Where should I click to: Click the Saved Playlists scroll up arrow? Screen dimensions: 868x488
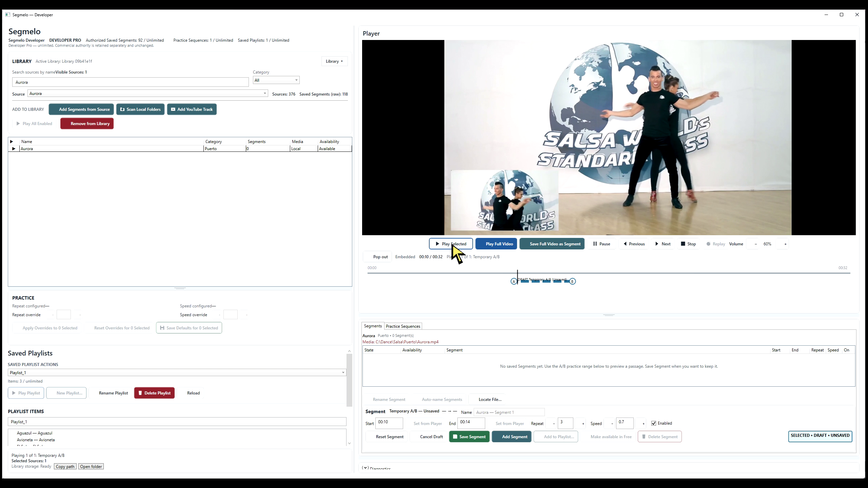click(x=349, y=351)
